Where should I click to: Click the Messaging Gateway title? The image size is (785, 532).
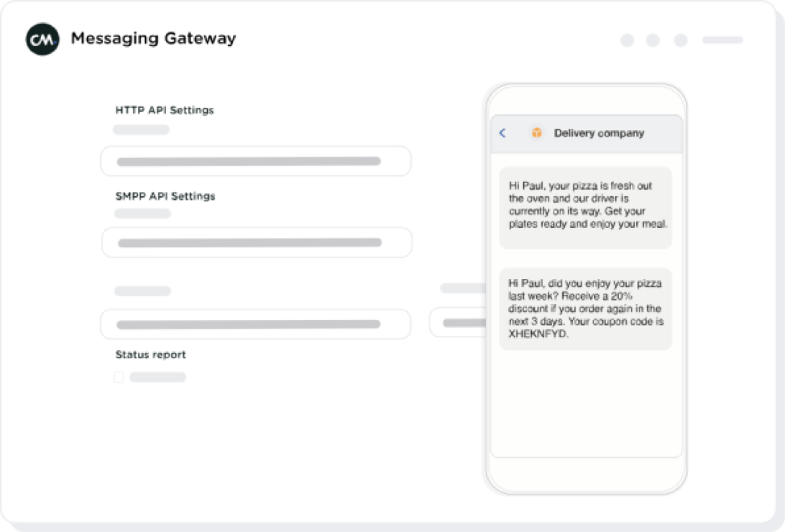tap(153, 39)
